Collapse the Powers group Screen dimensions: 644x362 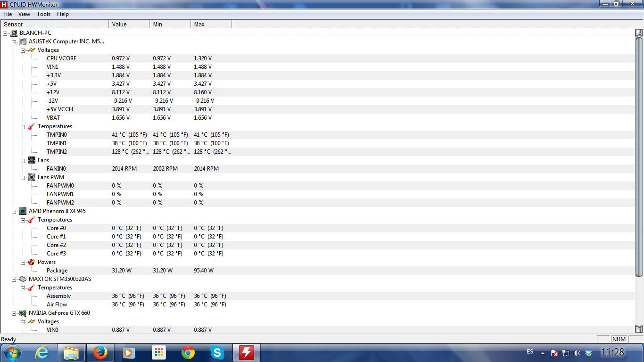pos(23,262)
